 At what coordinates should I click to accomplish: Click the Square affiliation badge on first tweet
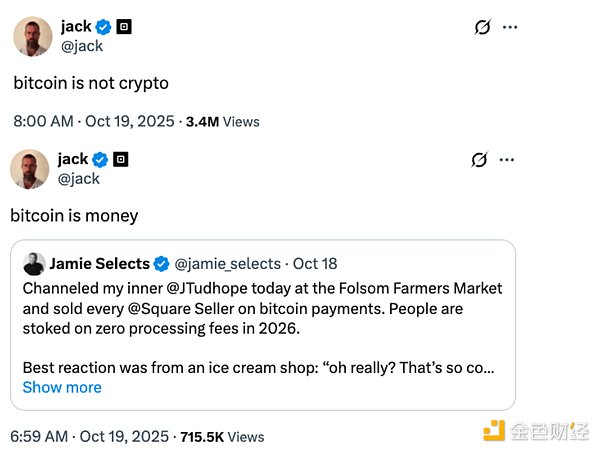point(124,26)
